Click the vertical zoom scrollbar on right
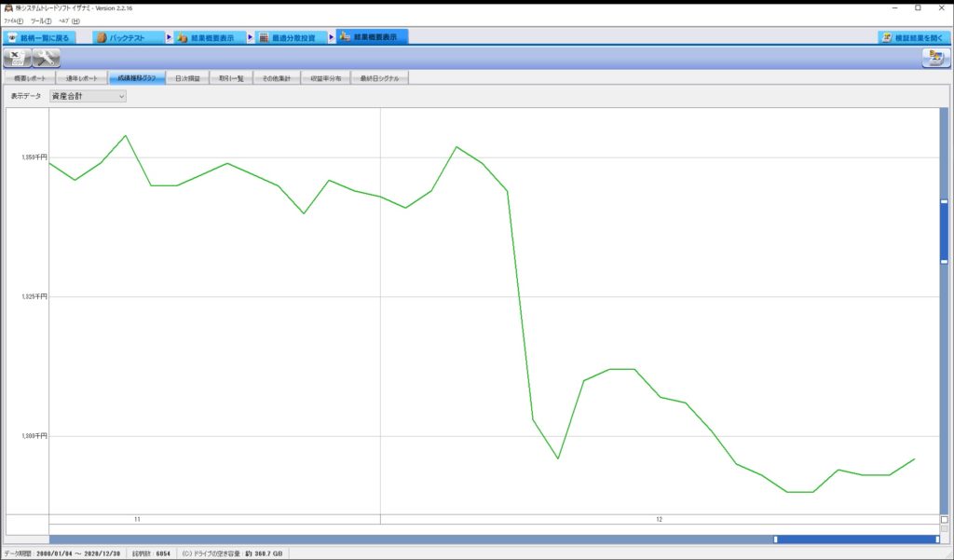This screenshot has height=560, width=954. [944, 231]
